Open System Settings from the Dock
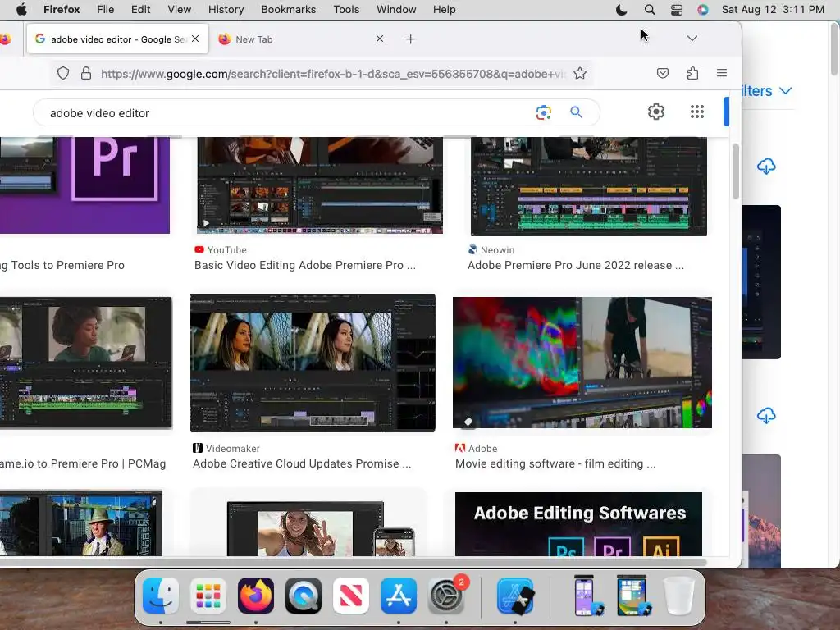This screenshot has width=840, height=630. (x=445, y=596)
